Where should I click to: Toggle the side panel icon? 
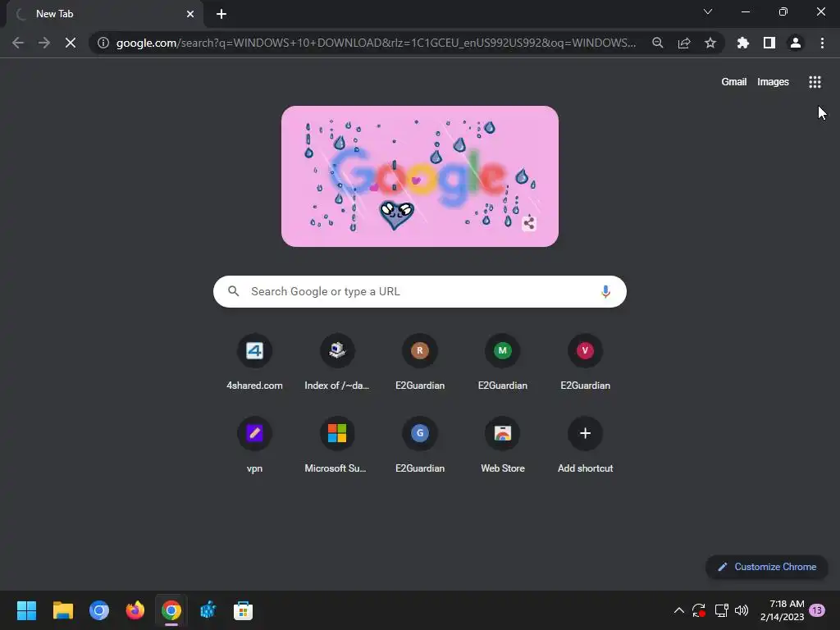[769, 43]
